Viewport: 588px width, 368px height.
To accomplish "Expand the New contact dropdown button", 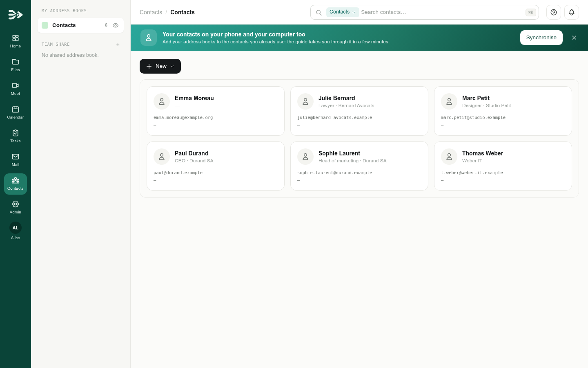I will [x=160, y=66].
